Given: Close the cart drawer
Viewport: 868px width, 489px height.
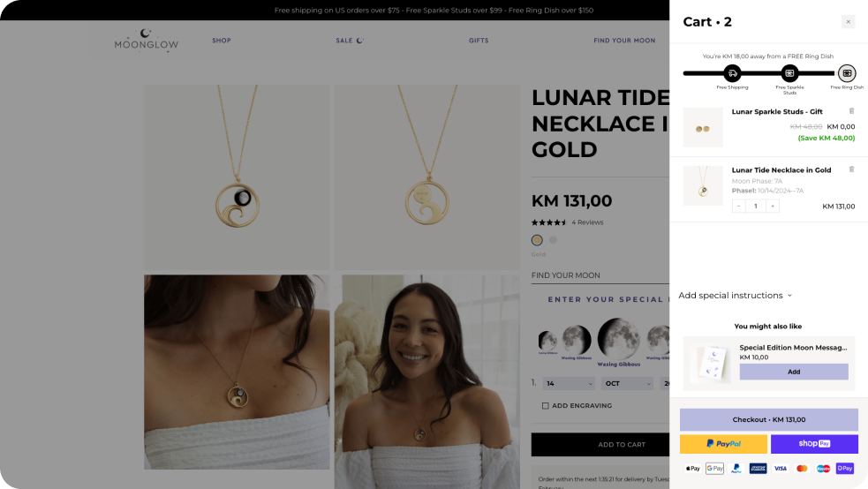Looking at the screenshot, I should pyautogui.click(x=848, y=21).
